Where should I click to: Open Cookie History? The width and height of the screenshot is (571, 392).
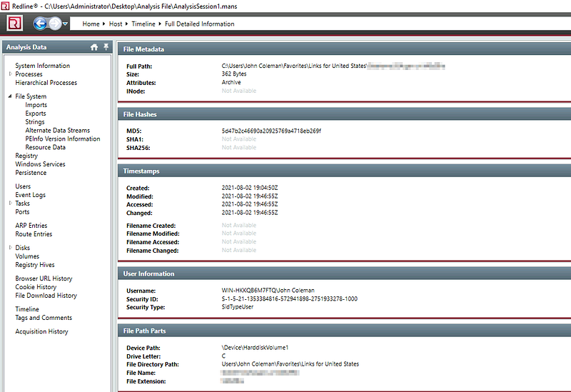tap(36, 287)
